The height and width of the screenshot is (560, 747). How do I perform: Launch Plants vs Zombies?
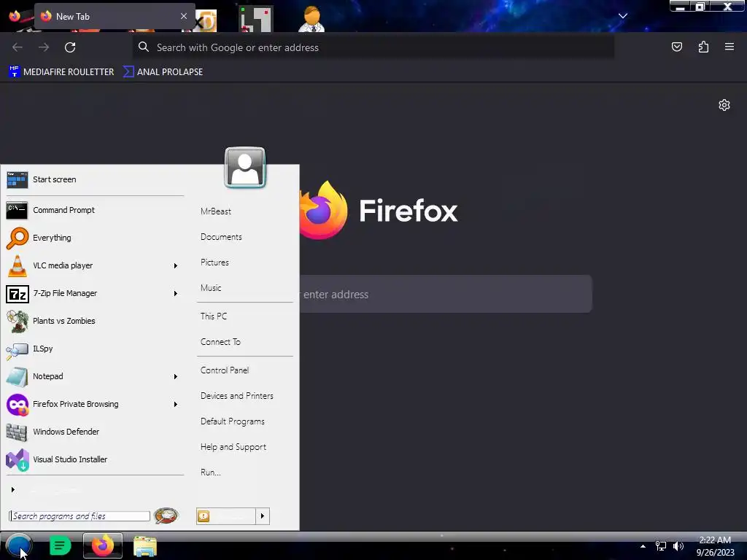pyautogui.click(x=95, y=321)
